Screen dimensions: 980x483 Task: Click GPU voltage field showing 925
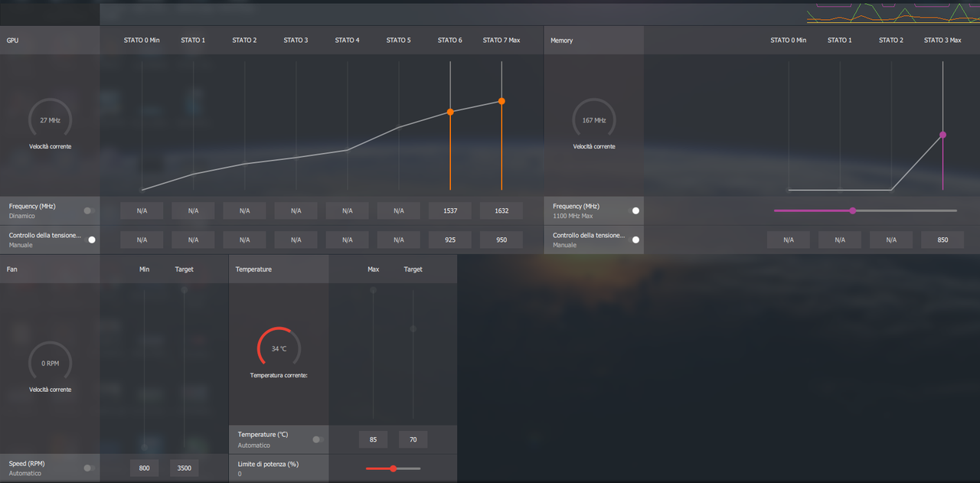click(450, 240)
